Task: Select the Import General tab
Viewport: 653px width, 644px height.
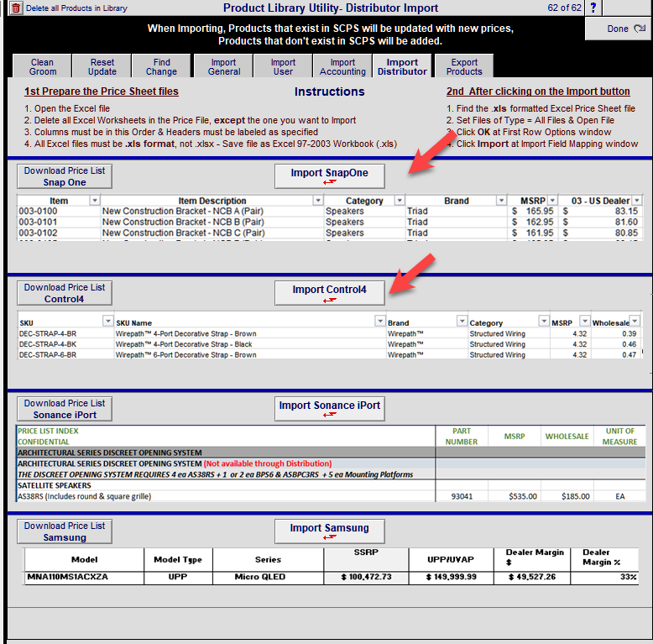Action: [223, 66]
